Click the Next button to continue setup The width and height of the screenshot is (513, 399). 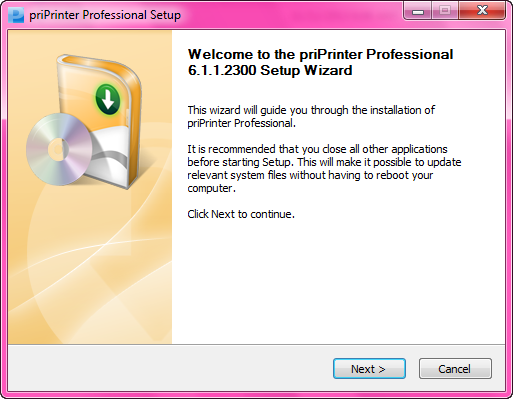coord(369,369)
